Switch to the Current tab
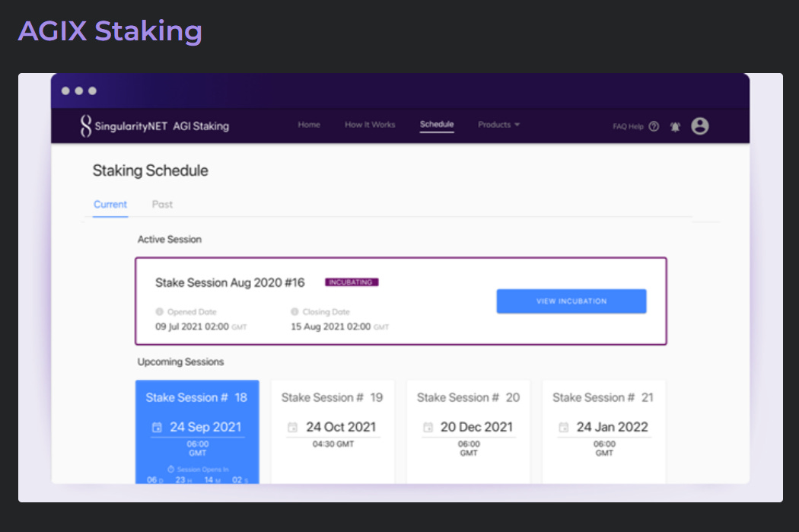799x532 pixels. 110,204
